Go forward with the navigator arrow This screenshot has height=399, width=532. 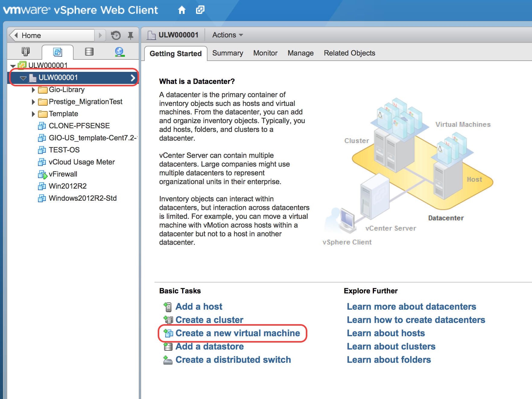[x=100, y=35]
